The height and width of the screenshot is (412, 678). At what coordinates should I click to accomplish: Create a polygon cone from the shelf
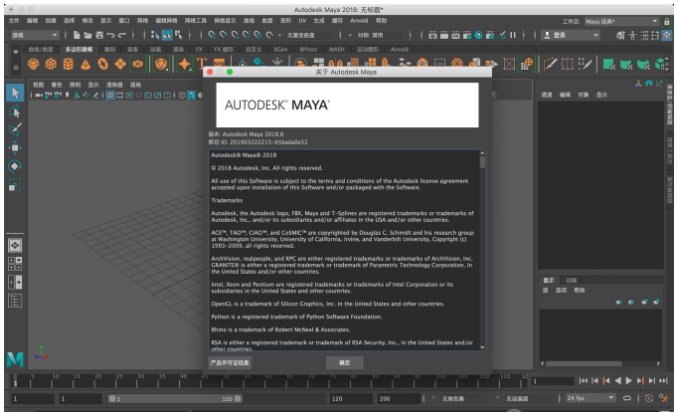pyautogui.click(x=86, y=64)
